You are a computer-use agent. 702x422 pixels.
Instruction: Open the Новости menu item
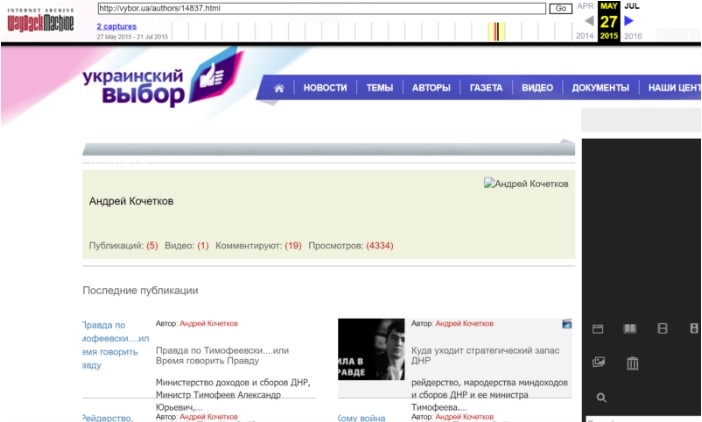pyautogui.click(x=325, y=88)
